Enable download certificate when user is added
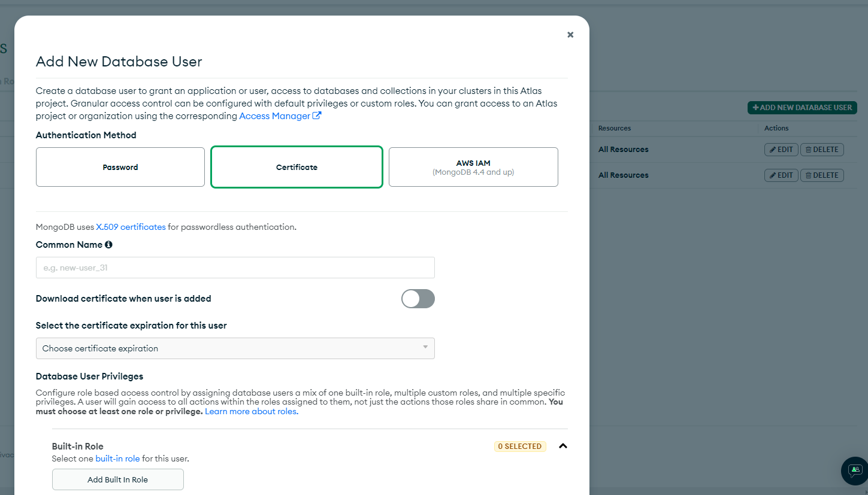Screen dimensions: 868x495 [x=418, y=299]
